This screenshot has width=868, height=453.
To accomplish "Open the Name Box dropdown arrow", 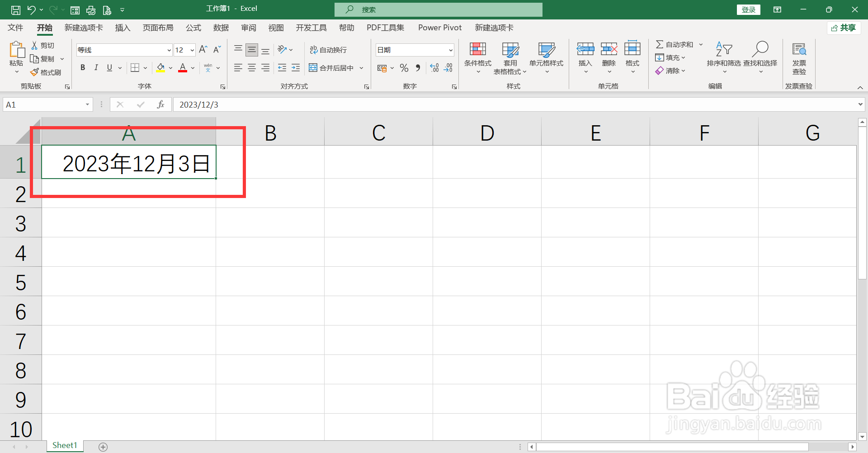I will pyautogui.click(x=87, y=104).
